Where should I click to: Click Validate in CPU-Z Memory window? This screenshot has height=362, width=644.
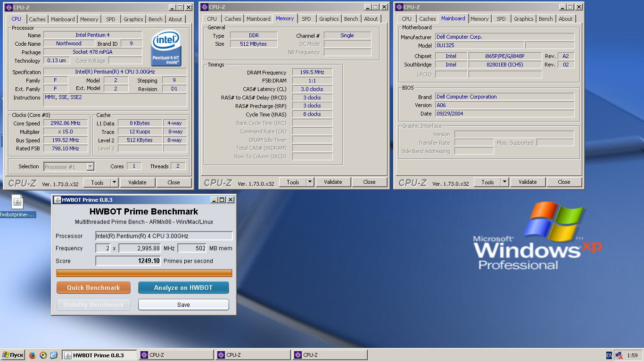point(333,182)
